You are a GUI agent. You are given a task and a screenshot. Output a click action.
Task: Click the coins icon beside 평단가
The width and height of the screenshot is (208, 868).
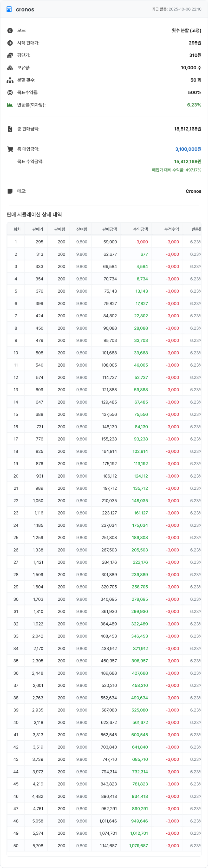(10, 55)
